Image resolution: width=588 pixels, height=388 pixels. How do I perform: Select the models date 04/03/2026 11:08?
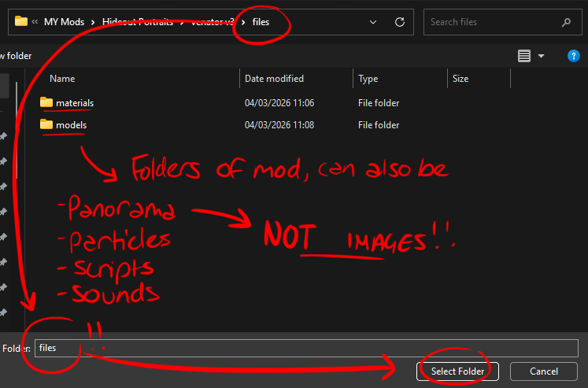click(279, 125)
